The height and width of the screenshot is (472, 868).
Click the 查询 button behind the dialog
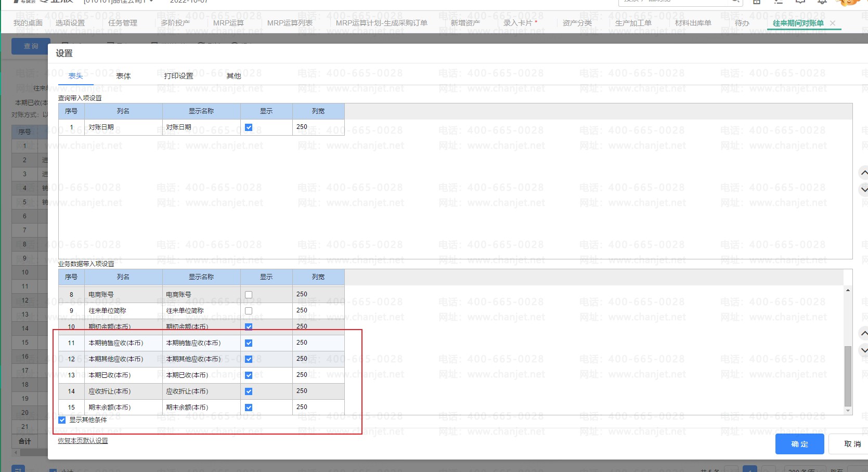point(31,46)
